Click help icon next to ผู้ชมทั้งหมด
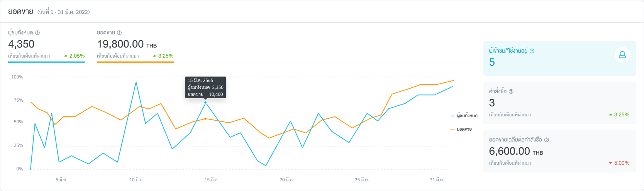Screen dimensions: 644x191 click(37, 33)
